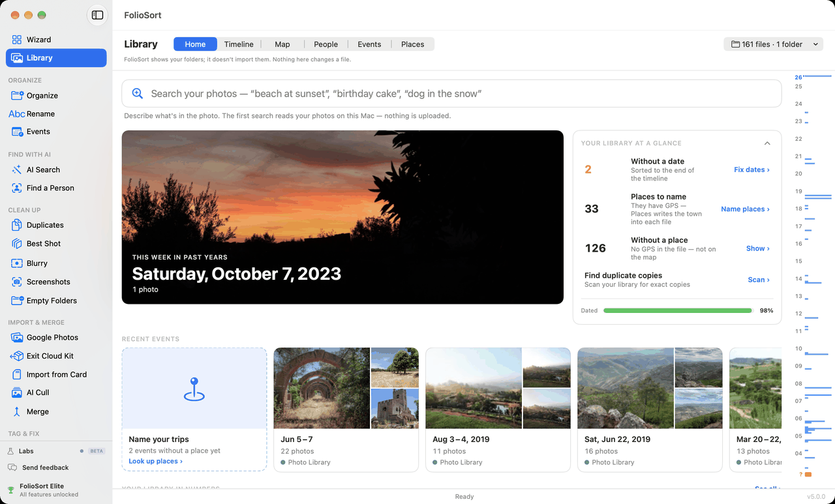Open the Duplicates icon
Viewport: 835px width, 504px height.
(x=17, y=226)
